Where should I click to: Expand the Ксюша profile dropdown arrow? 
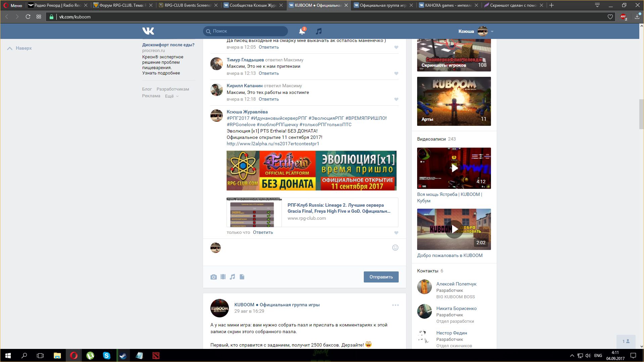[x=492, y=32]
